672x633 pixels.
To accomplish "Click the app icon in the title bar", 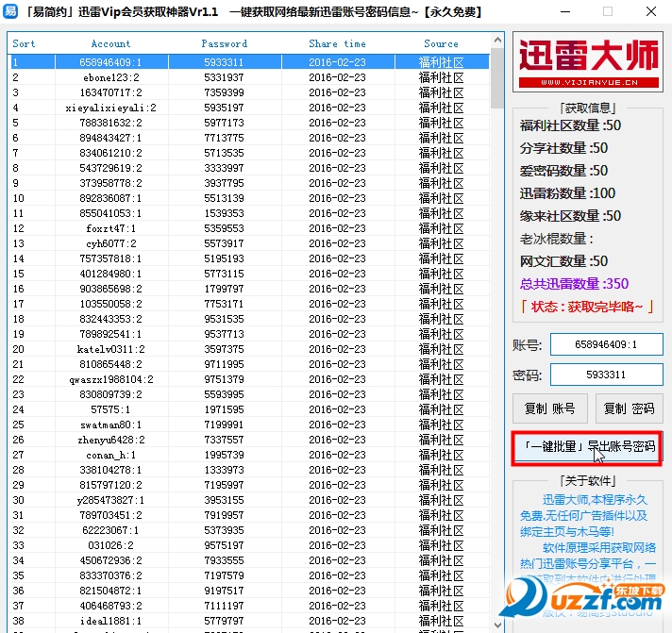I will point(9,10).
